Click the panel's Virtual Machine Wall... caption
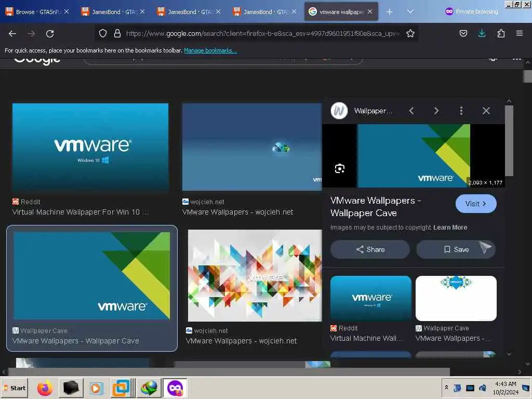Screen dimensions: 532x399 366,338
